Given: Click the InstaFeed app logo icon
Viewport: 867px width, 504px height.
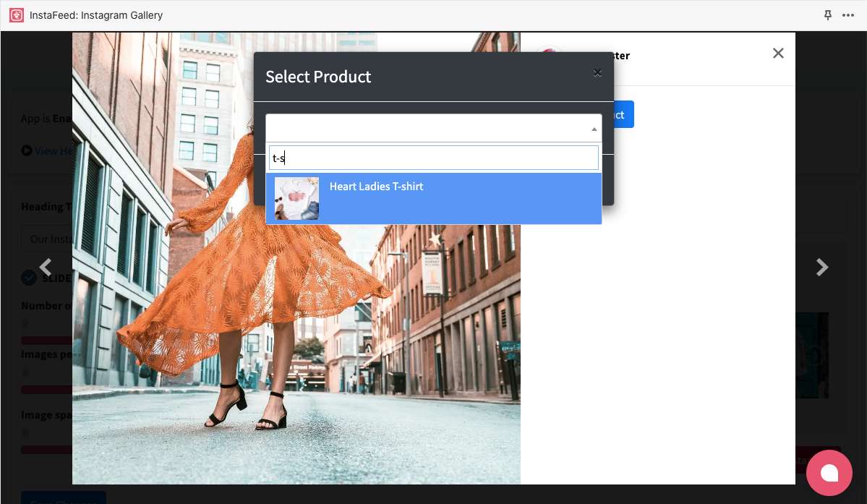Looking at the screenshot, I should click(16, 15).
